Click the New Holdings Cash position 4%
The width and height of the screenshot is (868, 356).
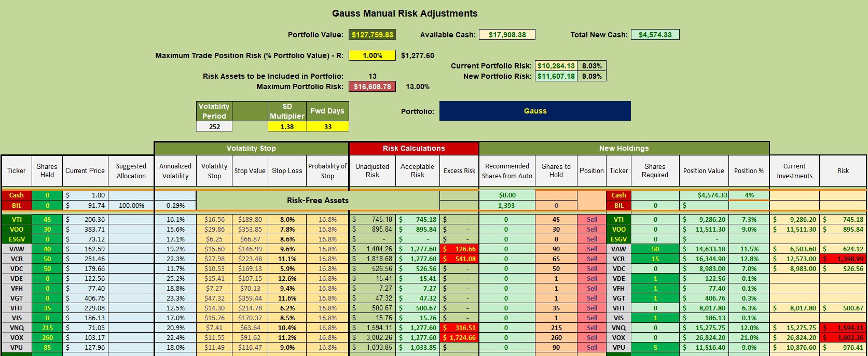(749, 195)
